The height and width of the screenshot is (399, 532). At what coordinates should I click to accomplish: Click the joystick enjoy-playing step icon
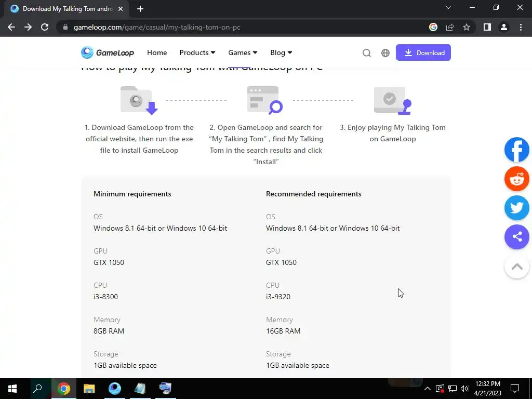393,100
